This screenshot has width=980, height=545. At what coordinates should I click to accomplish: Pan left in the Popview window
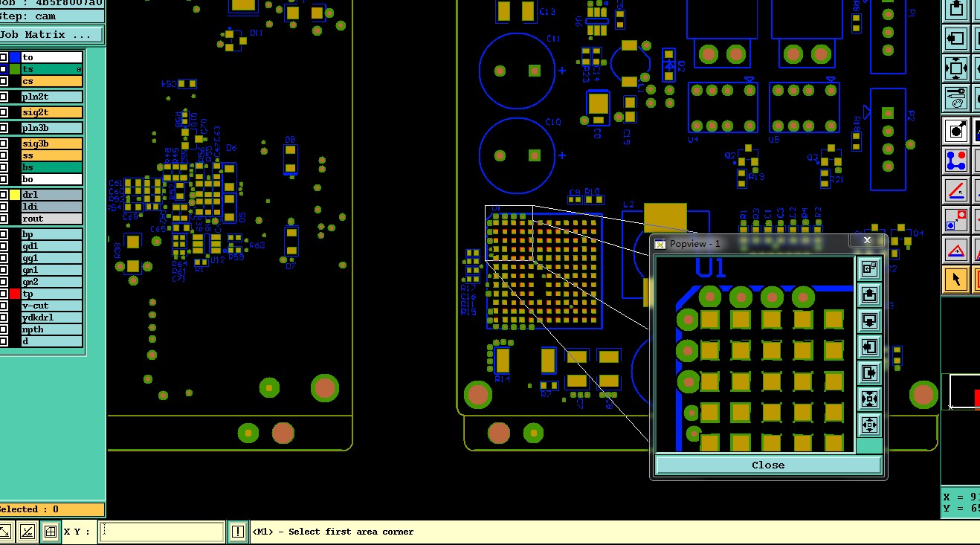coord(869,346)
